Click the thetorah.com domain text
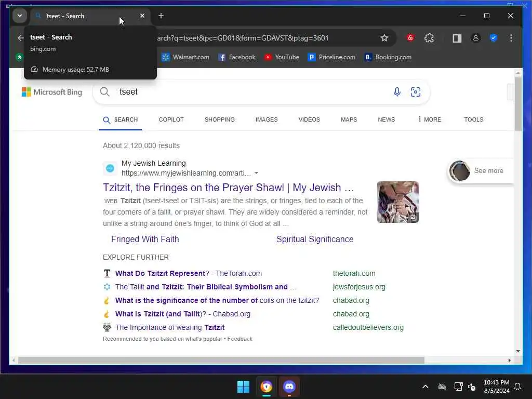 coord(354,273)
